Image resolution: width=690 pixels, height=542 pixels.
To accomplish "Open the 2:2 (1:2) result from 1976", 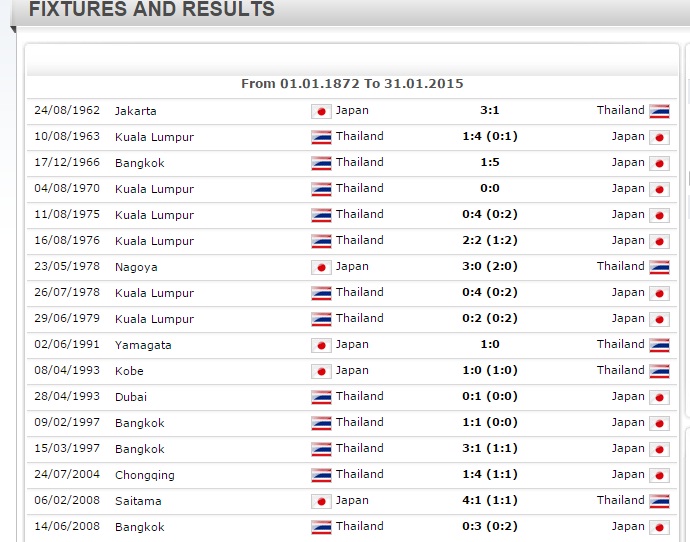I will 490,240.
